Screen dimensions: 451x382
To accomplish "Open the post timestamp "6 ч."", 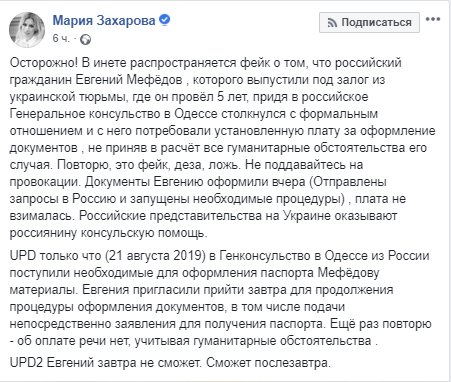I will point(61,39).
